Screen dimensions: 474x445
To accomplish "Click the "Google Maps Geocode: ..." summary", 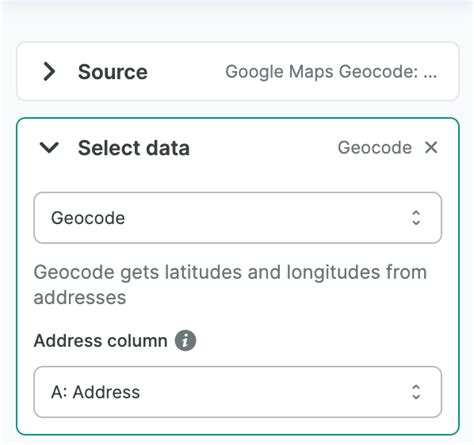I will (x=331, y=72).
